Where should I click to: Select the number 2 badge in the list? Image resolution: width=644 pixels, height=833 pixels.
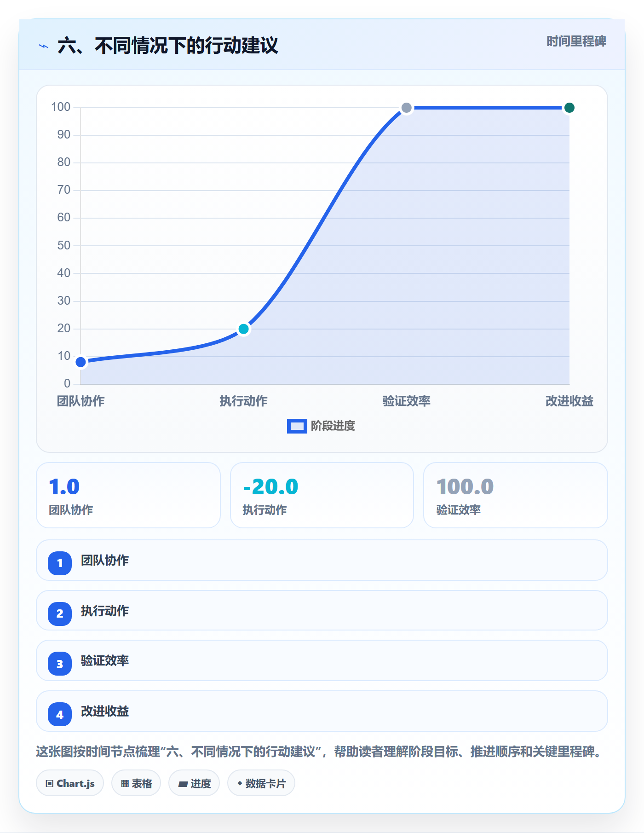tap(60, 613)
